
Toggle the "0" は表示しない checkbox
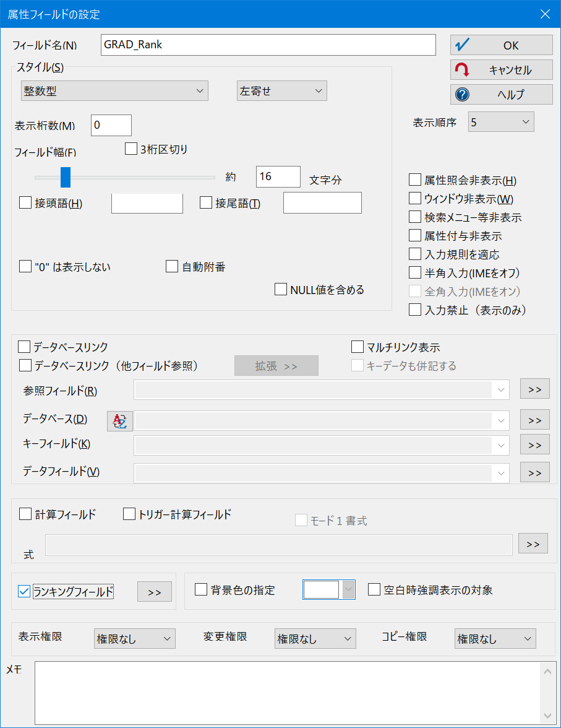(25, 266)
